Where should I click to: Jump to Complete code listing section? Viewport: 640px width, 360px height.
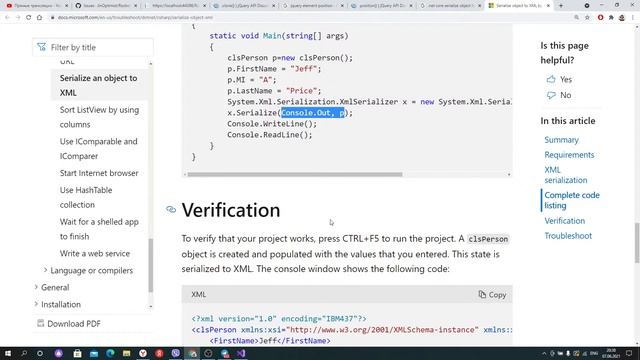point(572,200)
